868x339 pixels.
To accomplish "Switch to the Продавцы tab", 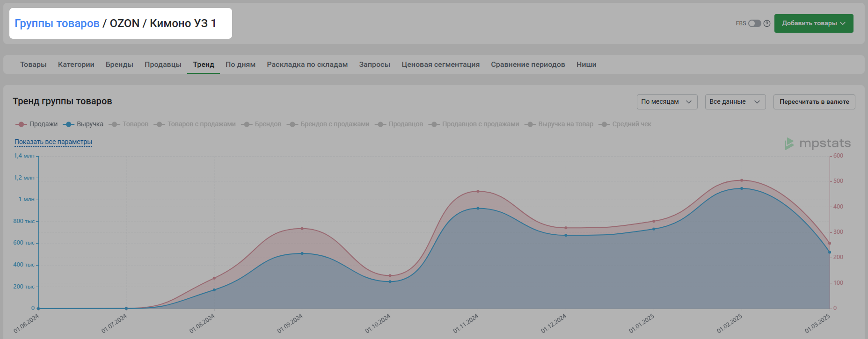I will point(163,65).
